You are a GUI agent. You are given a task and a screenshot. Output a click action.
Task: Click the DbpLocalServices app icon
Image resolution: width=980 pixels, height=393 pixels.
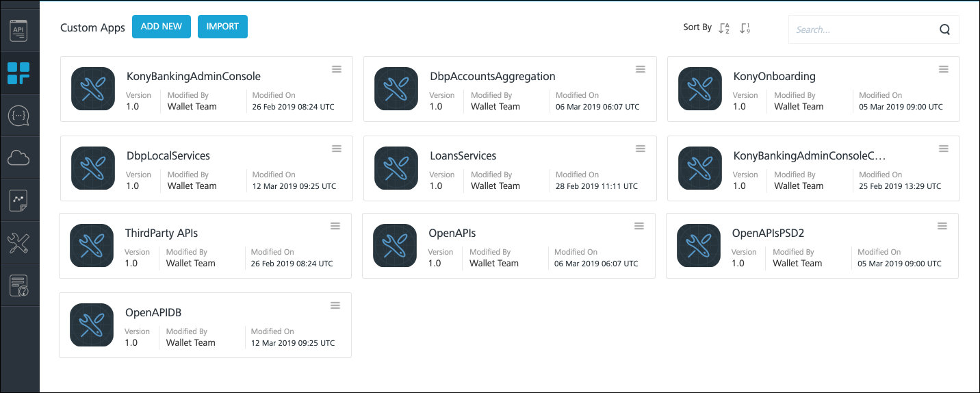tap(93, 168)
